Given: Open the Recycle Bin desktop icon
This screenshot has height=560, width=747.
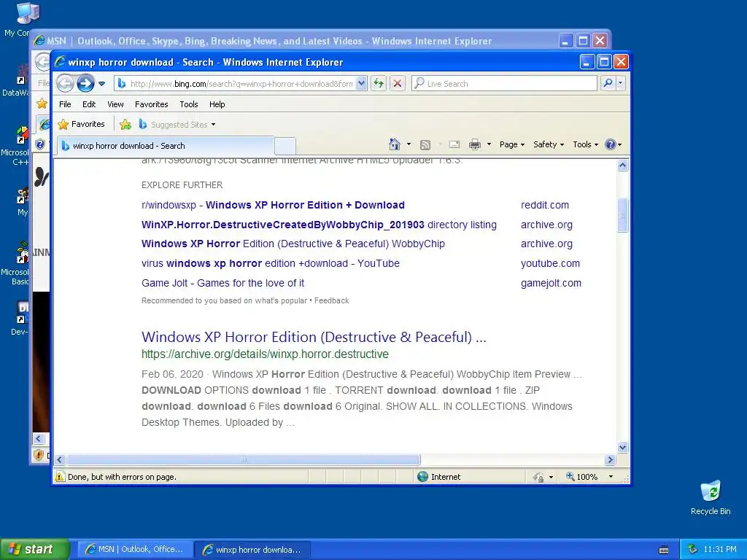Looking at the screenshot, I should 711,497.
